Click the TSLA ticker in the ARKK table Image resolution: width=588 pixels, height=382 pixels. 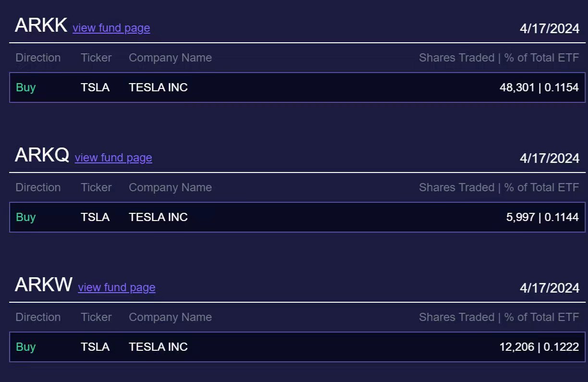tap(95, 87)
